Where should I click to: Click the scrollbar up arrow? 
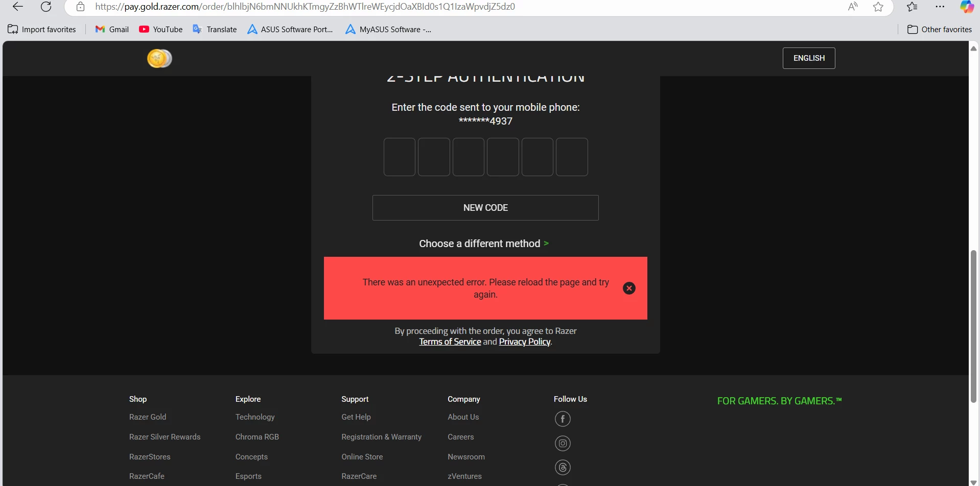(973, 48)
